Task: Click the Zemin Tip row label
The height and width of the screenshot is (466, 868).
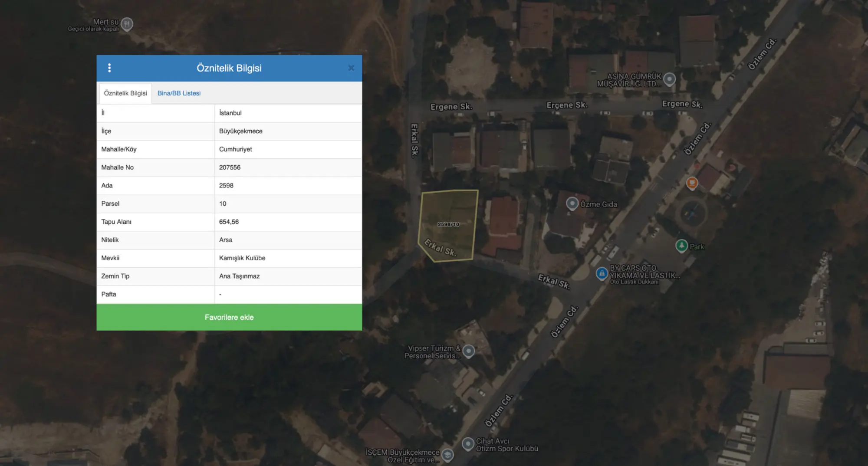Action: click(115, 276)
